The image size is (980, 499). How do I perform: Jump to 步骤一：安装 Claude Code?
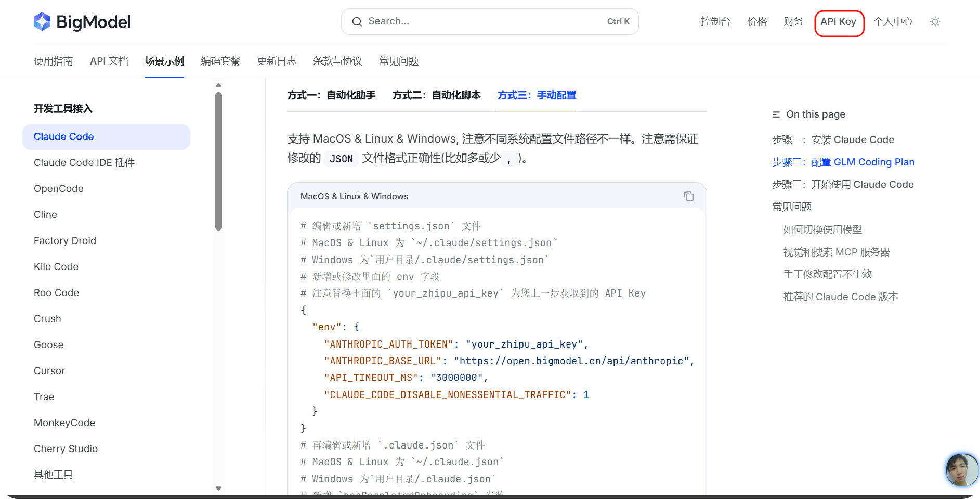point(833,140)
